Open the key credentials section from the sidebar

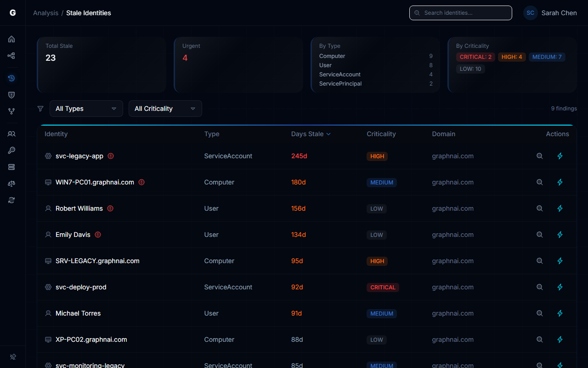tap(11, 150)
